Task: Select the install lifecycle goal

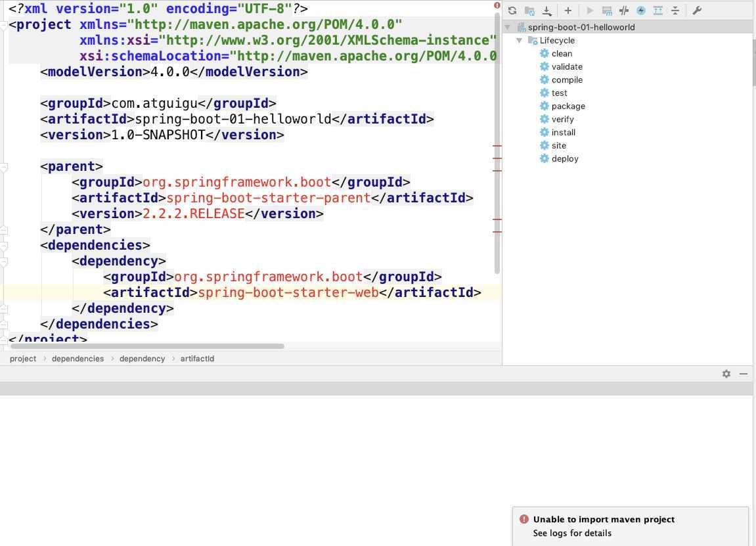Action: pyautogui.click(x=563, y=133)
